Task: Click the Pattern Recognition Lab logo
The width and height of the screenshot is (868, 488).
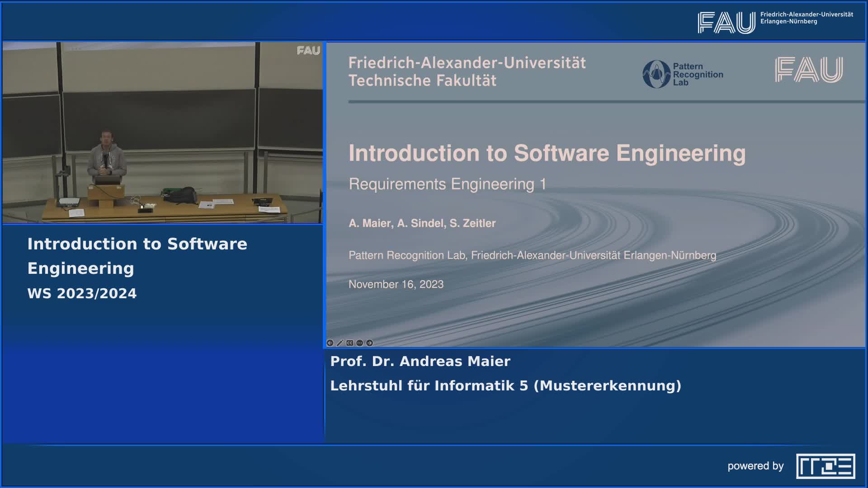Action: pos(683,74)
